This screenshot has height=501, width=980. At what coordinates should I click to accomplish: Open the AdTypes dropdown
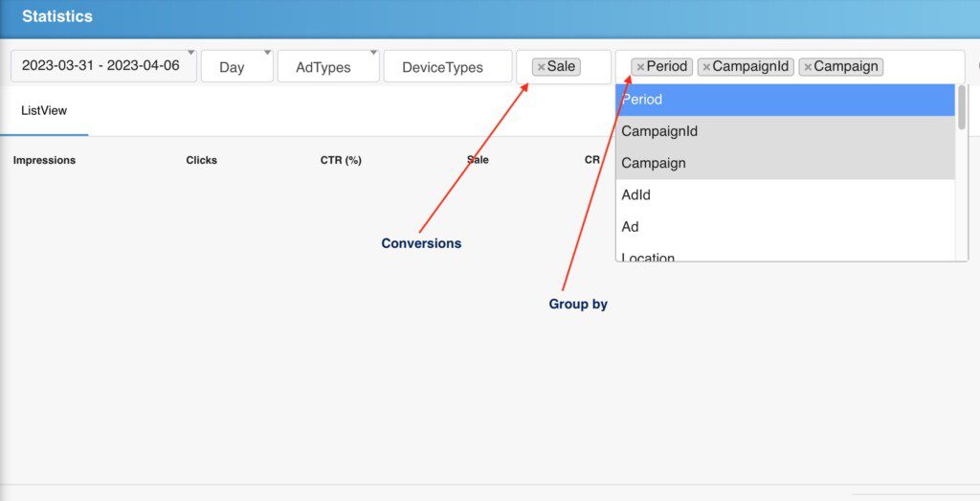[327, 67]
